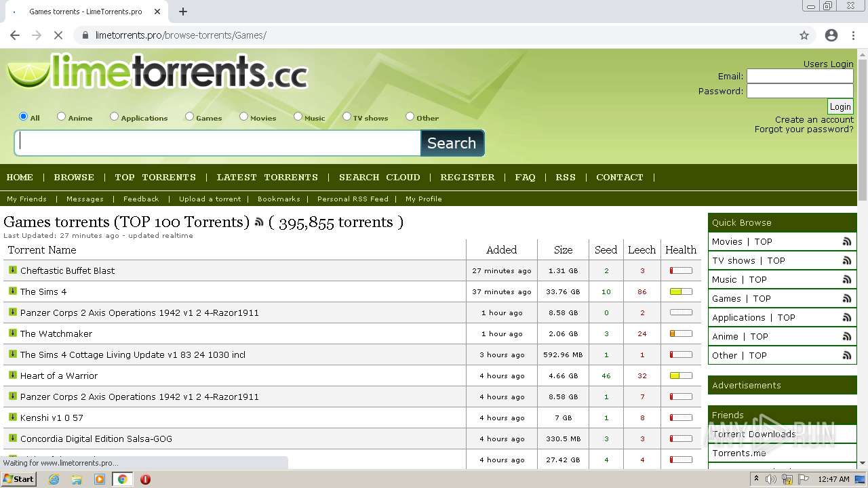Open the Windows Start menu
868x488 pixels.
pyautogui.click(x=19, y=479)
